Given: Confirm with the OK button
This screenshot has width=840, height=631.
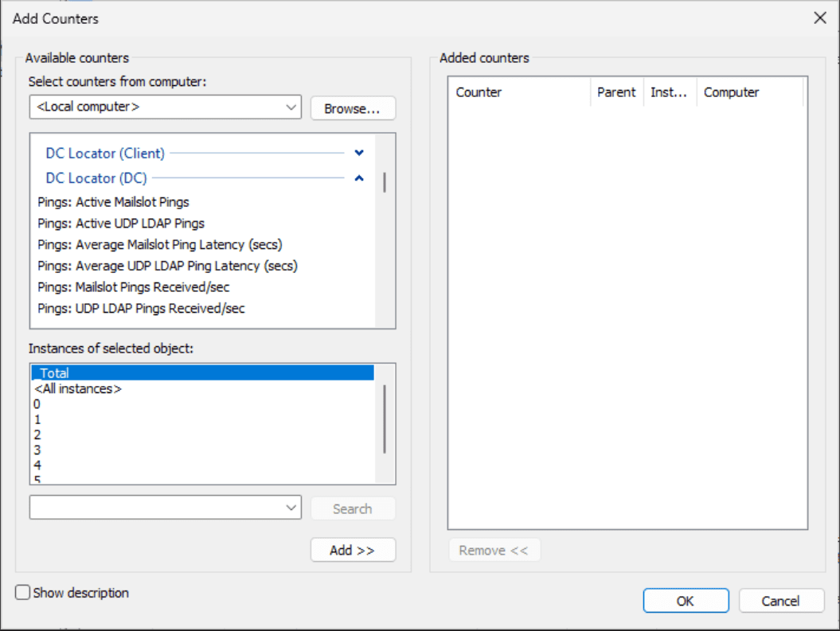Looking at the screenshot, I should pos(686,601).
